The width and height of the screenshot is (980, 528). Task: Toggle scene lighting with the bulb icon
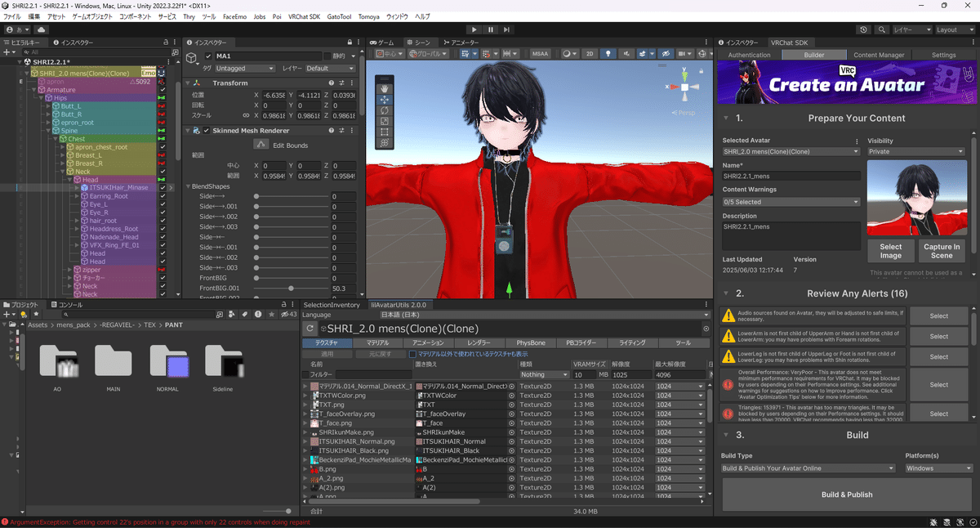click(608, 53)
